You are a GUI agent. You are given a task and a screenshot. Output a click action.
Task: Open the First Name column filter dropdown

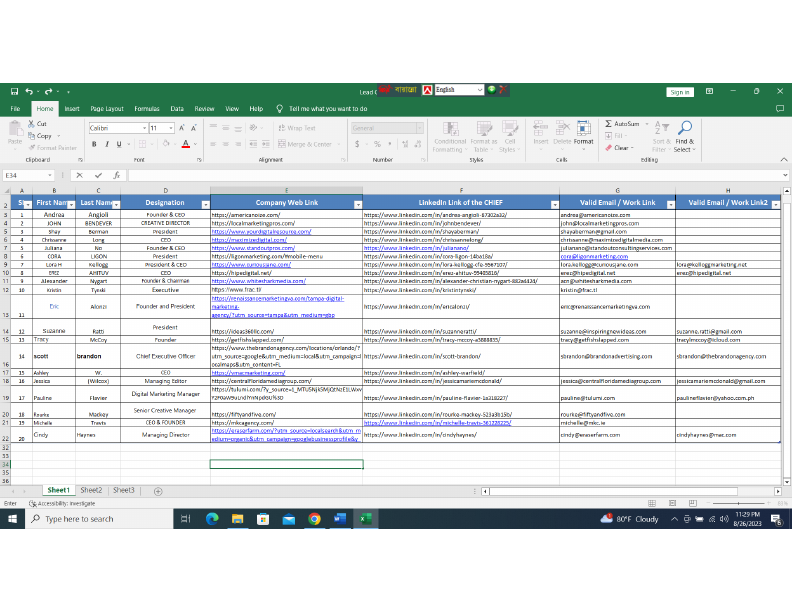(71, 204)
